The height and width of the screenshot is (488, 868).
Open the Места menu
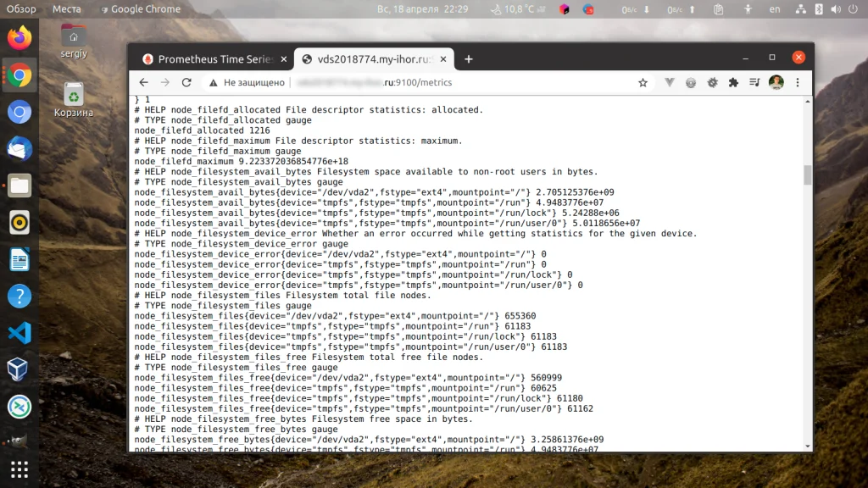[67, 8]
